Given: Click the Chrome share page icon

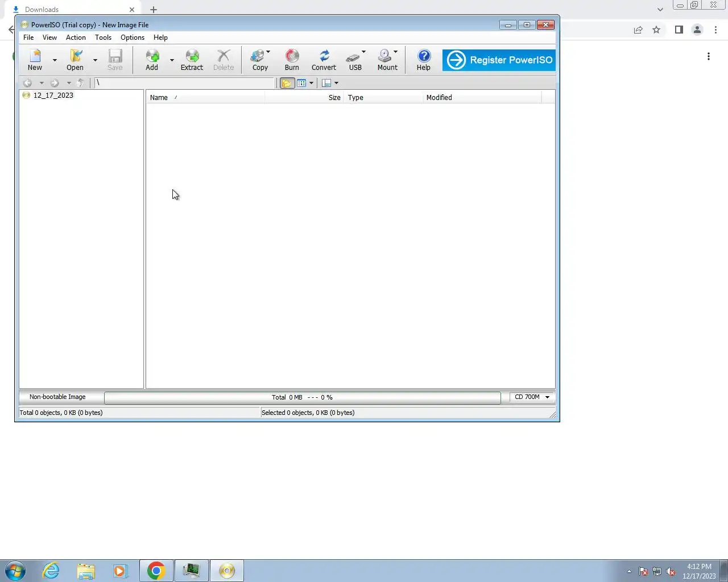Looking at the screenshot, I should pos(638,30).
